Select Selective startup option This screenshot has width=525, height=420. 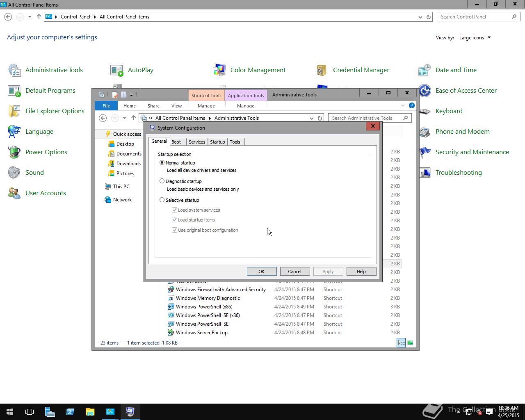162,200
